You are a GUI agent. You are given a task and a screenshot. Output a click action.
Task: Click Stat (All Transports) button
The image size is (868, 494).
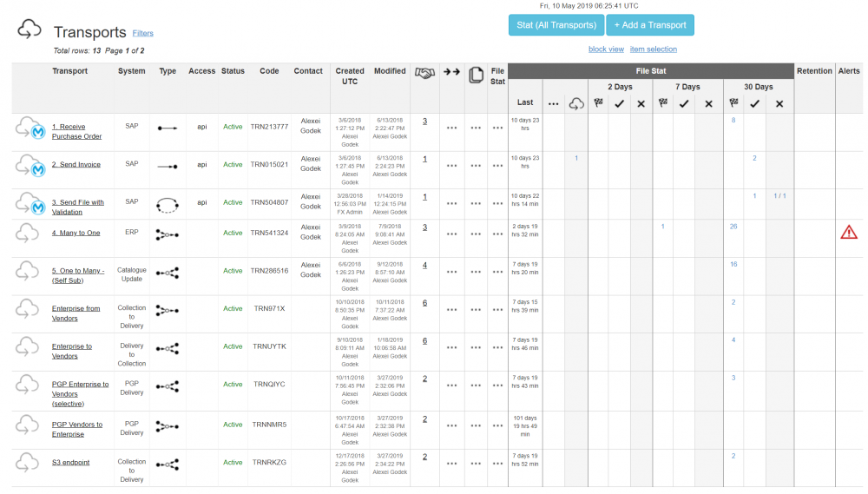pyautogui.click(x=556, y=25)
